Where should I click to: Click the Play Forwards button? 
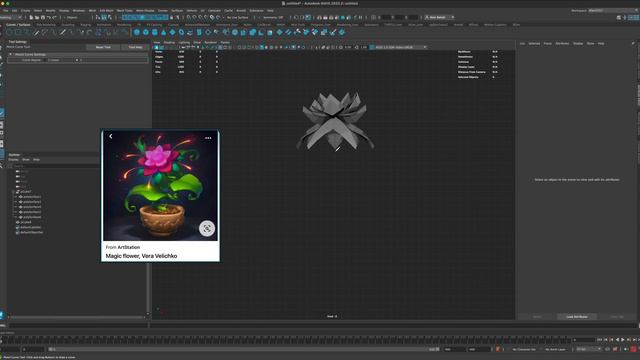(x=623, y=340)
